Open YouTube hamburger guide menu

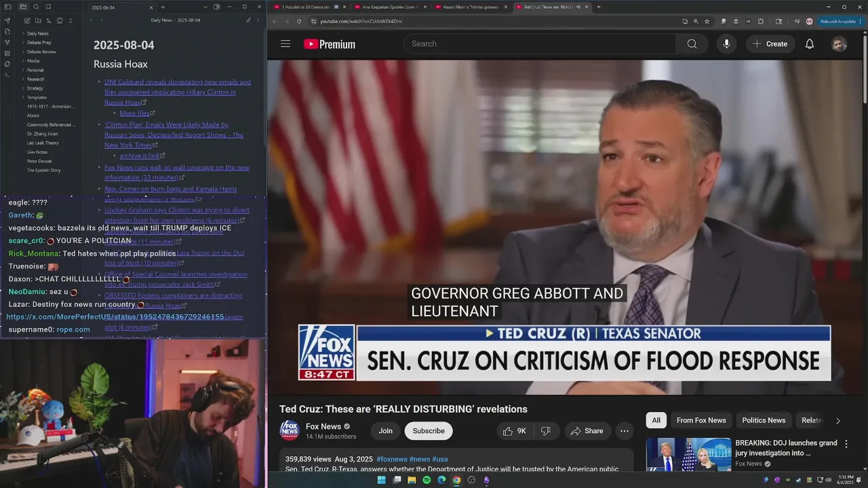coord(285,43)
